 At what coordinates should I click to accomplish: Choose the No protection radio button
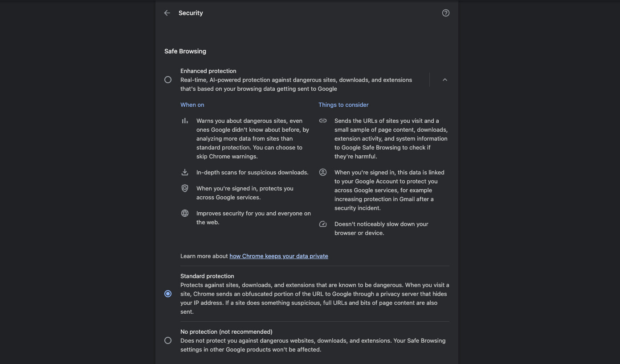pyautogui.click(x=168, y=340)
